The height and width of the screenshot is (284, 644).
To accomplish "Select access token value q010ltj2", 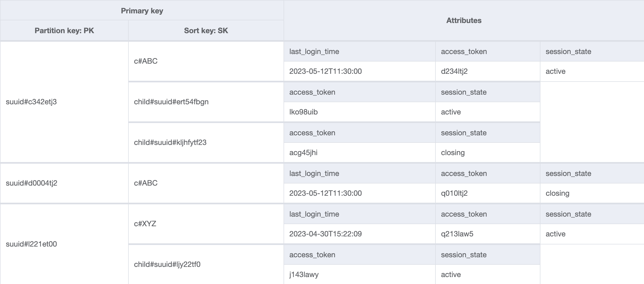I will pyautogui.click(x=454, y=193).
